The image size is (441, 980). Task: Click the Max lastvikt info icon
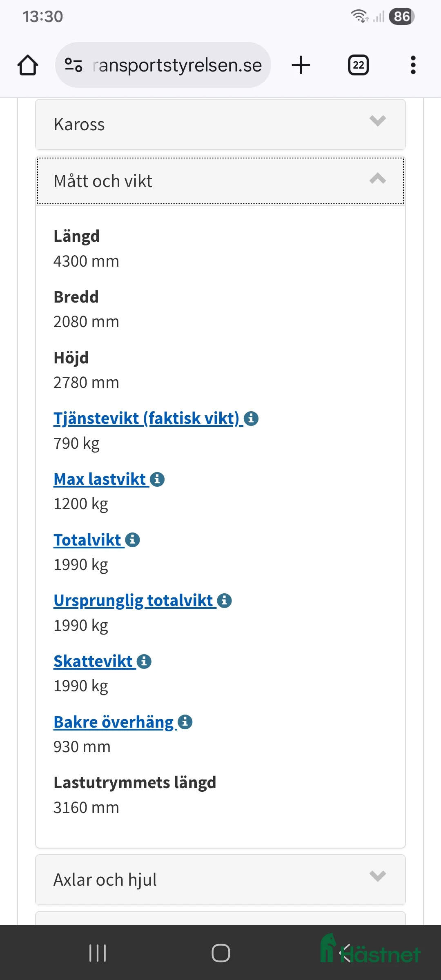(x=157, y=480)
